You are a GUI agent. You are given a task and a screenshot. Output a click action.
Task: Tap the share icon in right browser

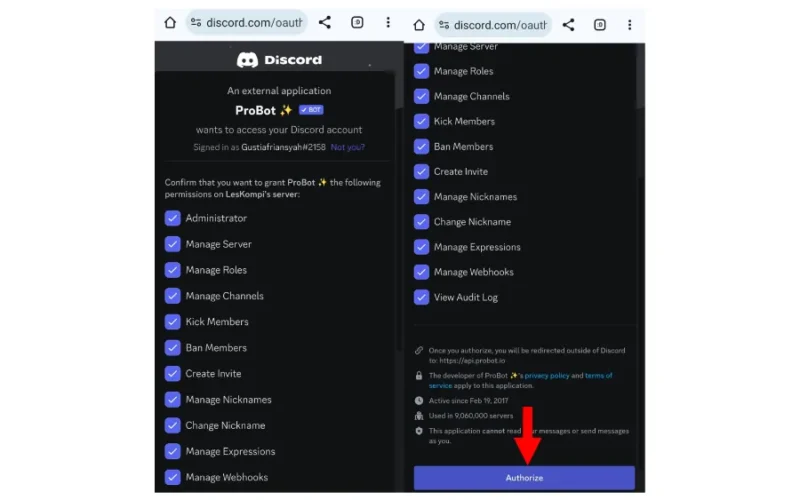point(568,25)
